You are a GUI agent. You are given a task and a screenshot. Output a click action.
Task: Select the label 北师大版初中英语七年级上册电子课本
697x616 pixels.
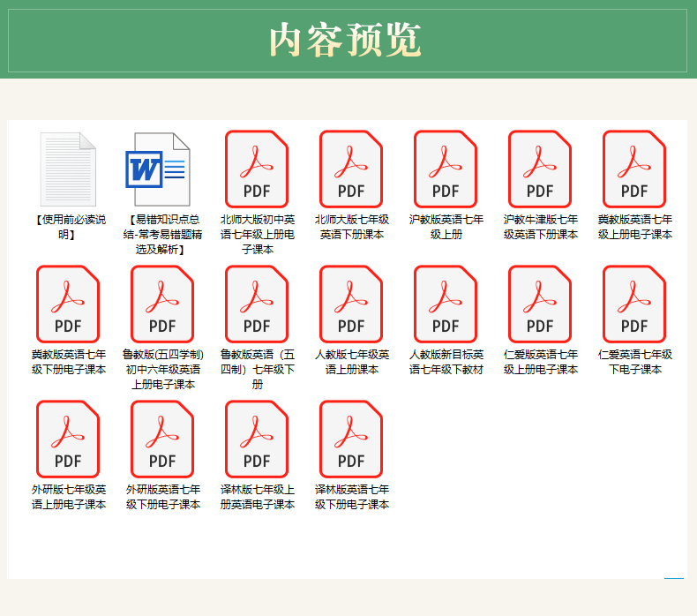[258, 235]
